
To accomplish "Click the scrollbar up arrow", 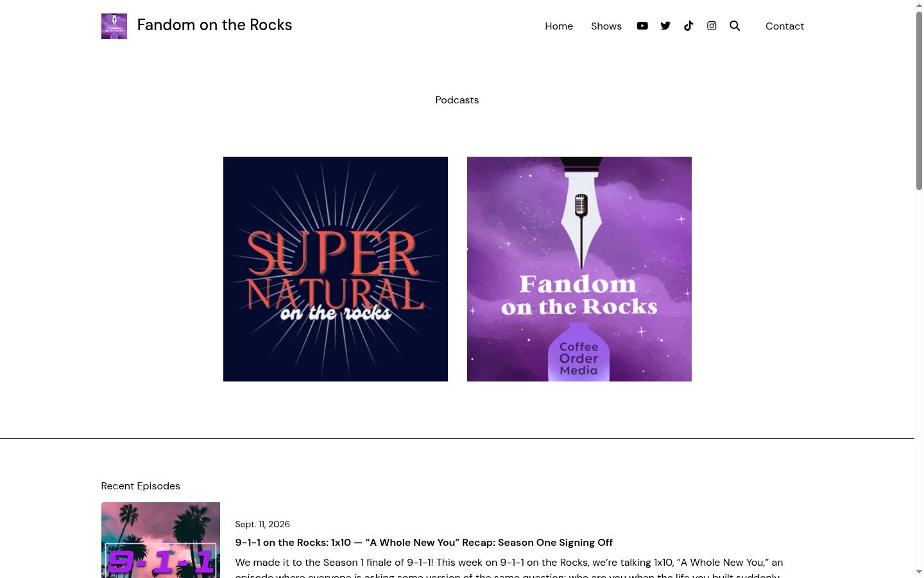I will click(x=919, y=5).
